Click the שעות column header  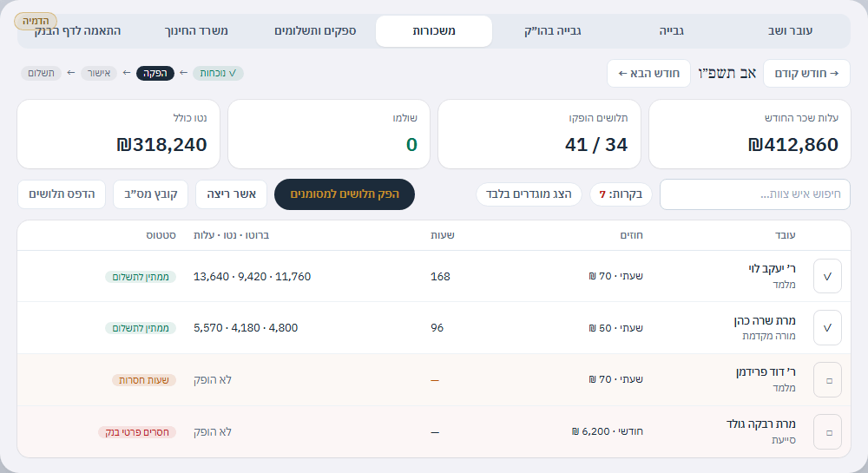click(443, 235)
